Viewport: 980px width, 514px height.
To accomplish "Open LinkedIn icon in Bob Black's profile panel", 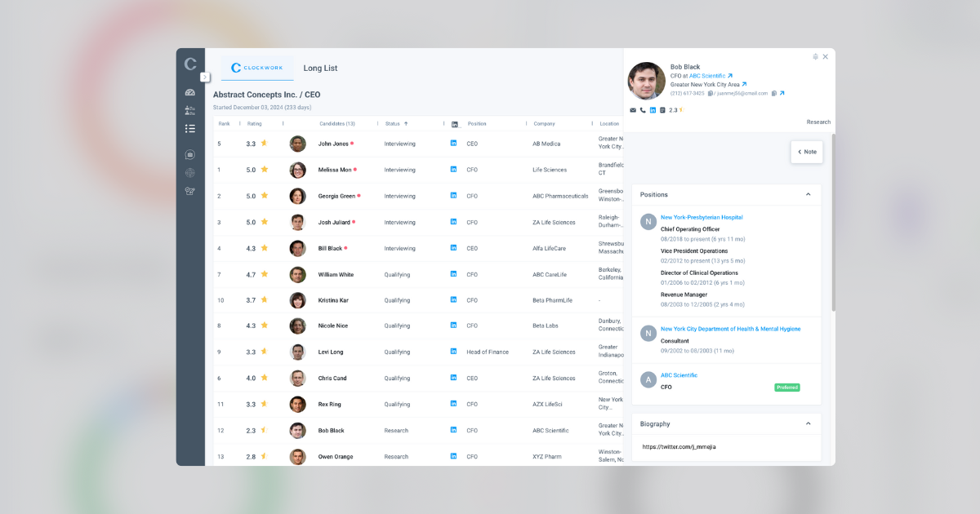I will click(x=653, y=110).
